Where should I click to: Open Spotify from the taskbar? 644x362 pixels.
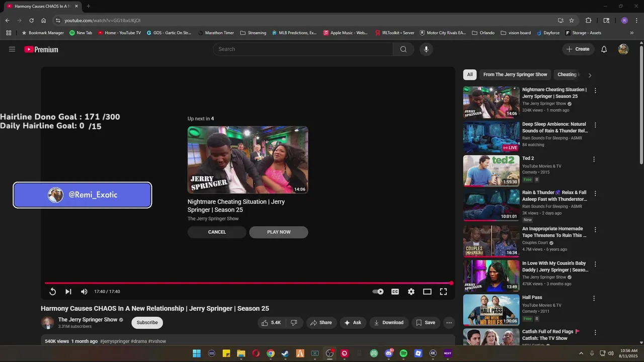[403, 353]
